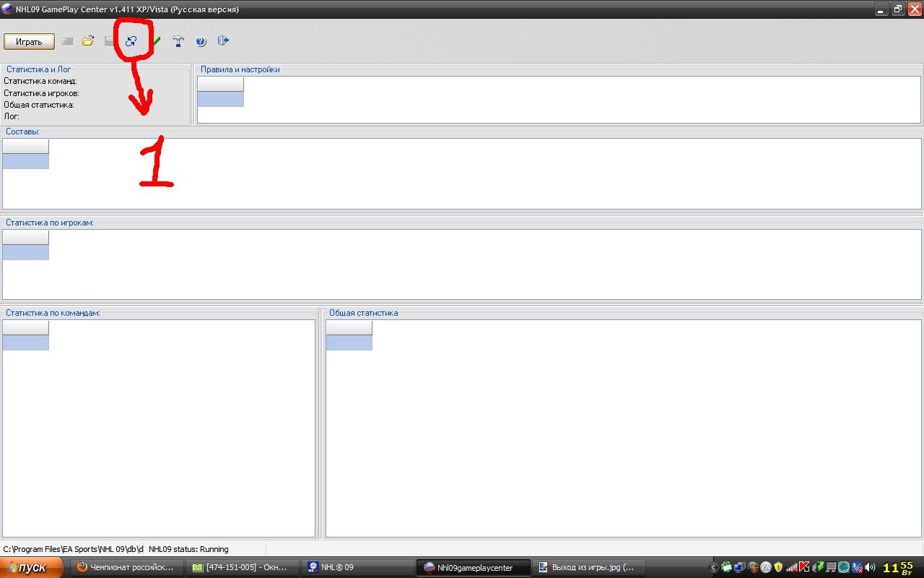Select the blue cell in Составы grid
924x578 pixels.
point(26,161)
